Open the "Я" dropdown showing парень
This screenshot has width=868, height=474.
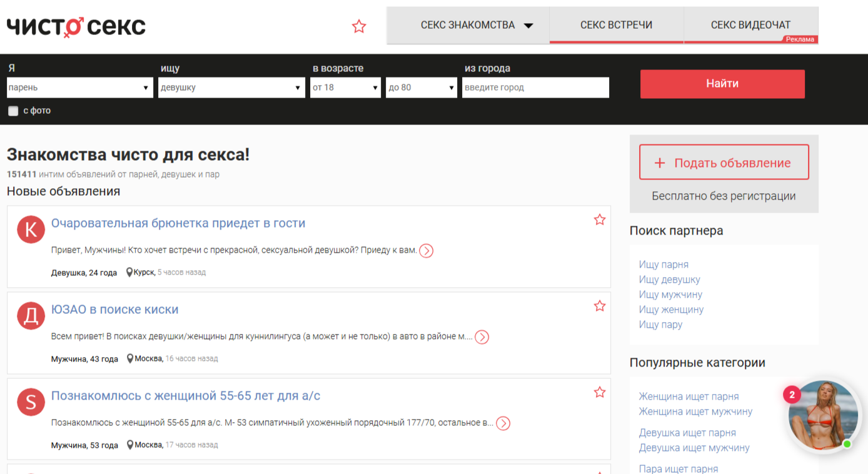click(x=79, y=88)
